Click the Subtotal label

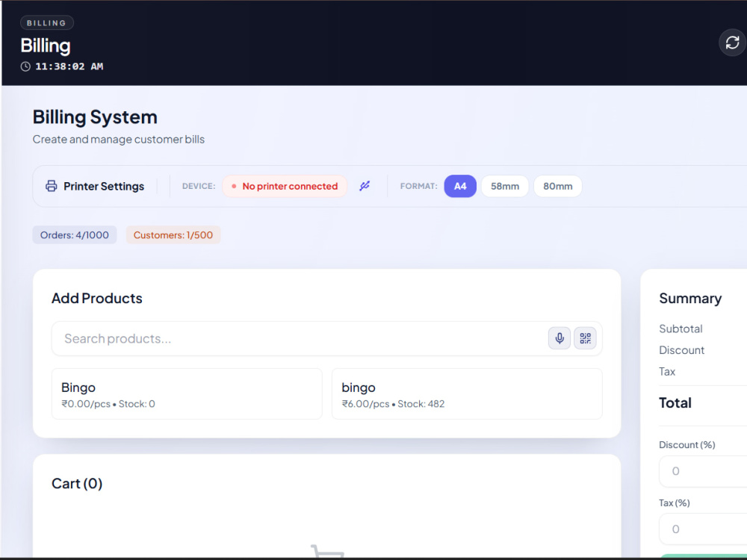[681, 329]
